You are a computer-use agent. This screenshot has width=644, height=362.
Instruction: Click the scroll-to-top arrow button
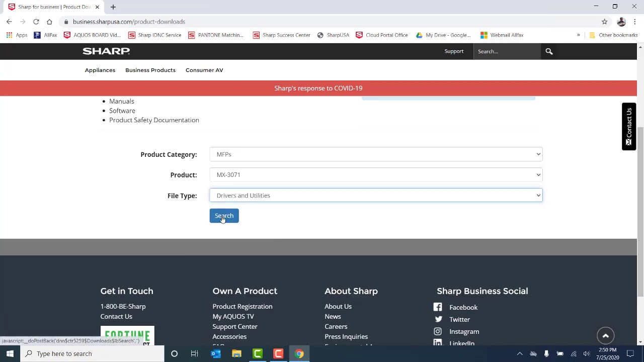point(606,336)
